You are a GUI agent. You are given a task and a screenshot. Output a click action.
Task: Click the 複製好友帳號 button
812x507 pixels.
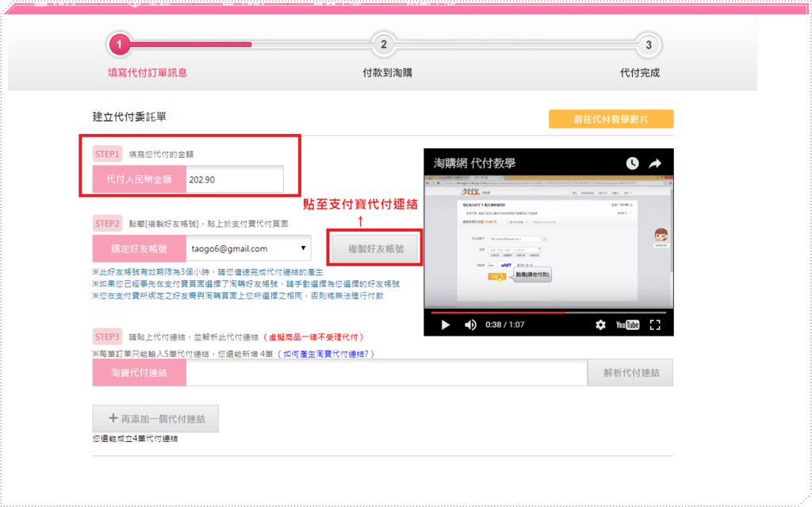click(x=375, y=249)
